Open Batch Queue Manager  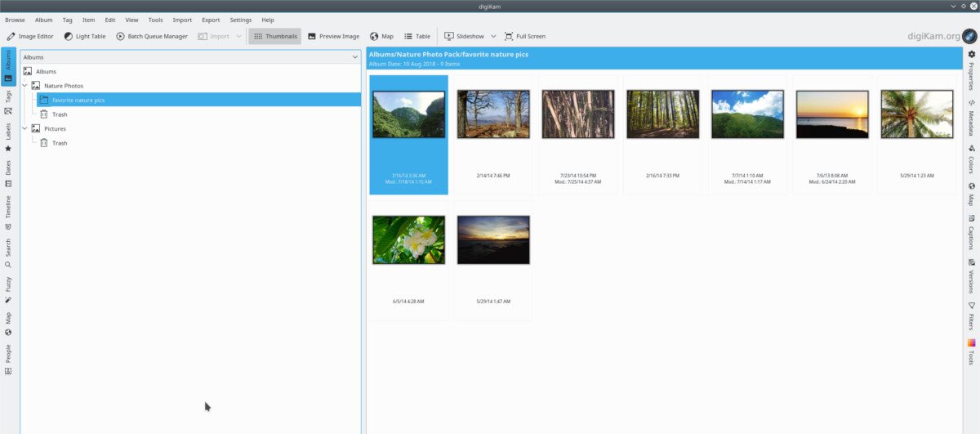tap(152, 36)
